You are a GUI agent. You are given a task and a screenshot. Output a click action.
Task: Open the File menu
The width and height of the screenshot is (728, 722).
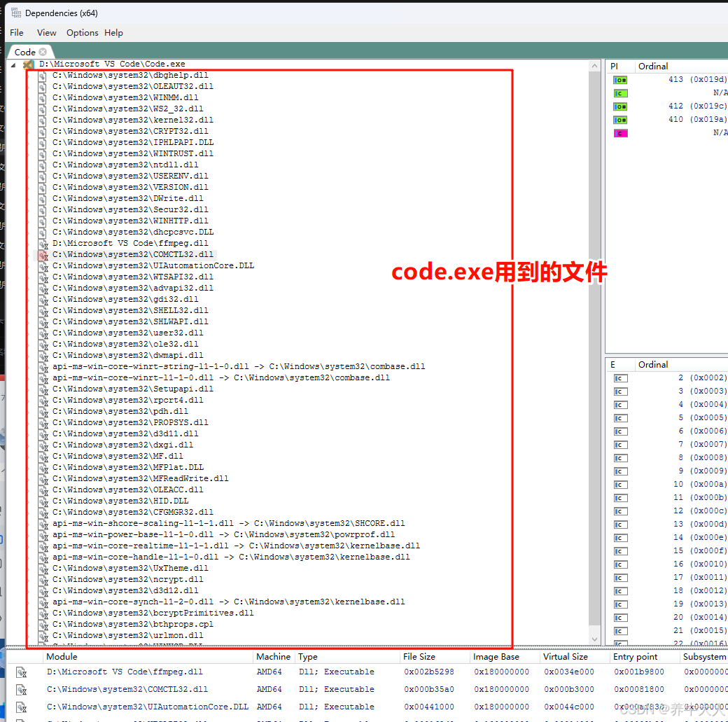pyautogui.click(x=17, y=32)
